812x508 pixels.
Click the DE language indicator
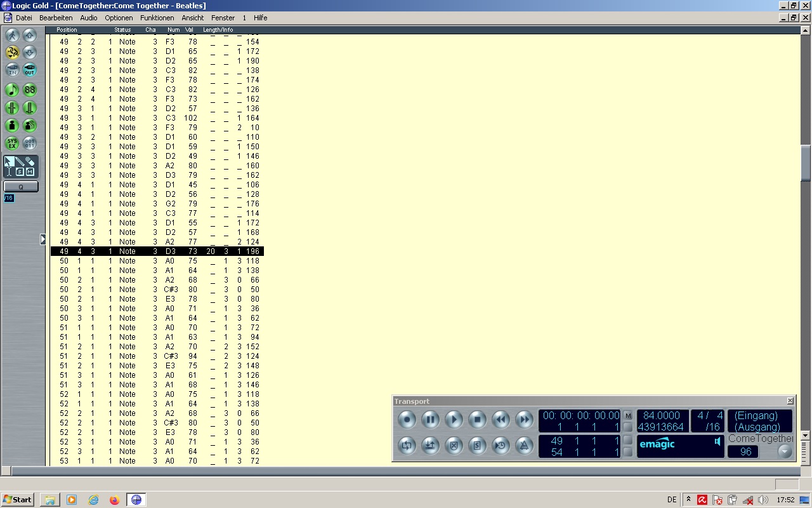click(x=672, y=500)
